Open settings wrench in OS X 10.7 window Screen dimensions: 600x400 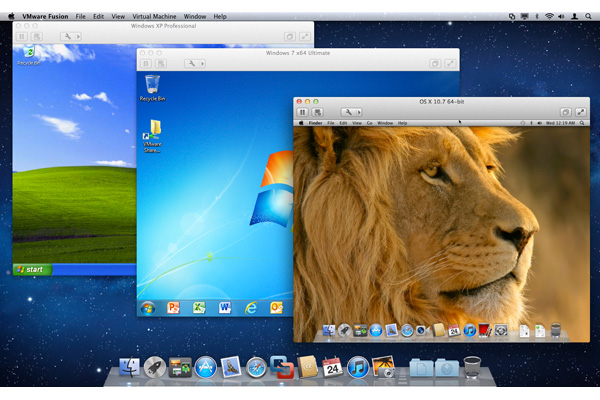(x=350, y=112)
